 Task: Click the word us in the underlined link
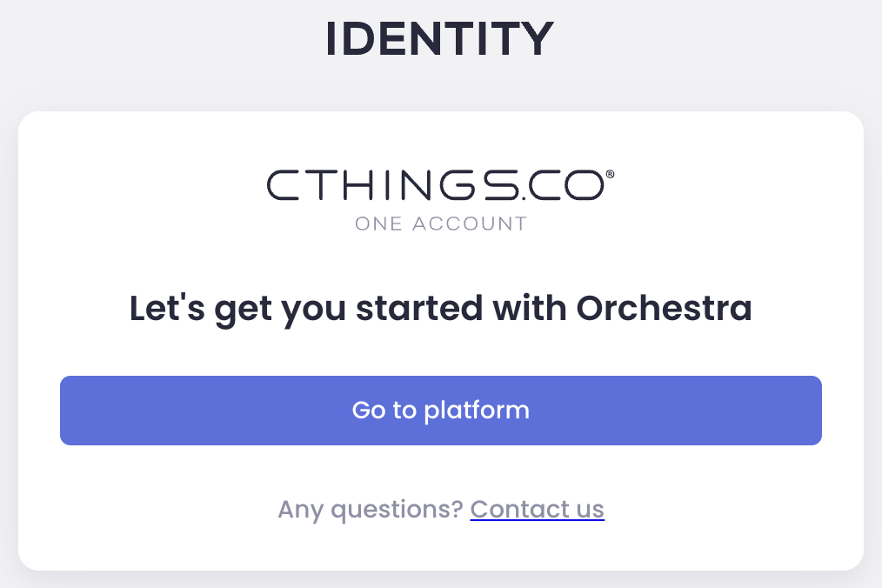589,509
